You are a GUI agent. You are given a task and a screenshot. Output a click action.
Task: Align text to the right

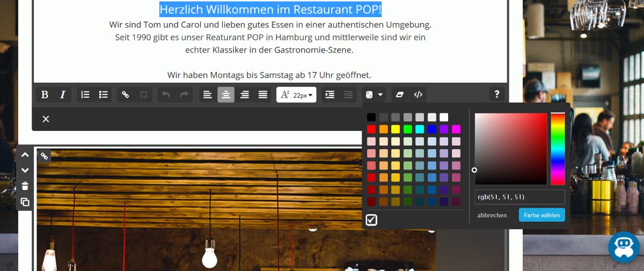[x=245, y=95]
